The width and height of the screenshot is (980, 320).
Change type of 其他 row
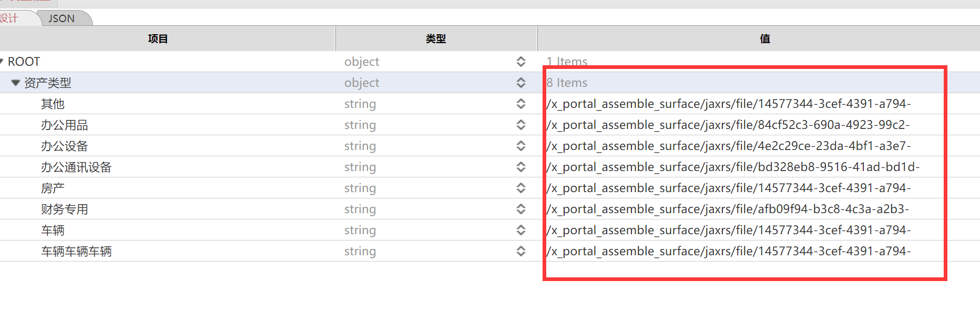520,104
